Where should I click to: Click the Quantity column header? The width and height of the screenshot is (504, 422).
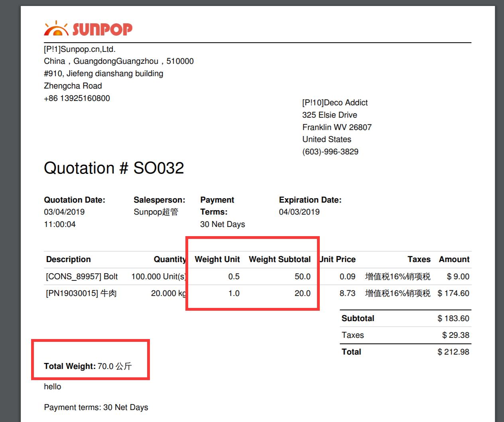(x=170, y=259)
